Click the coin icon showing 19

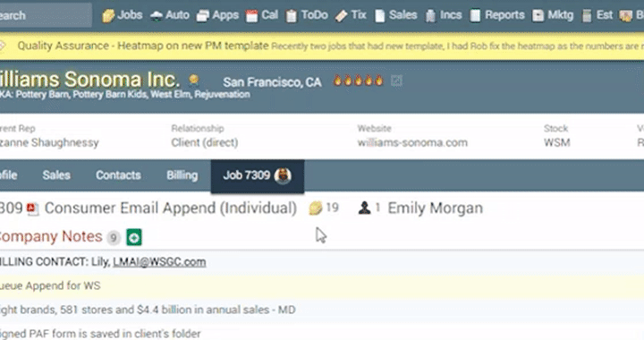pos(316,208)
